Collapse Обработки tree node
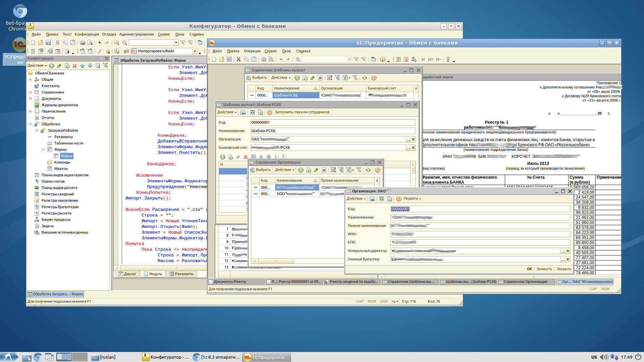 coord(30,124)
